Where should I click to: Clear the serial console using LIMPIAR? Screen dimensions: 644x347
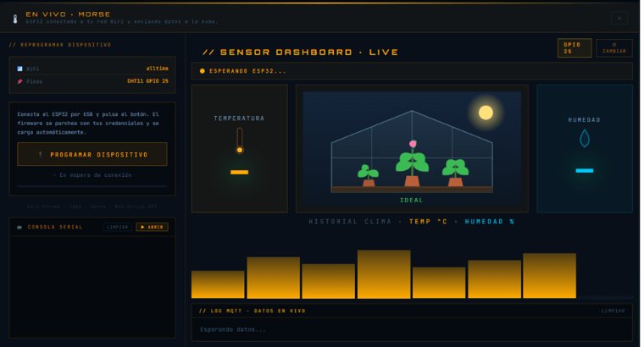[x=117, y=227]
